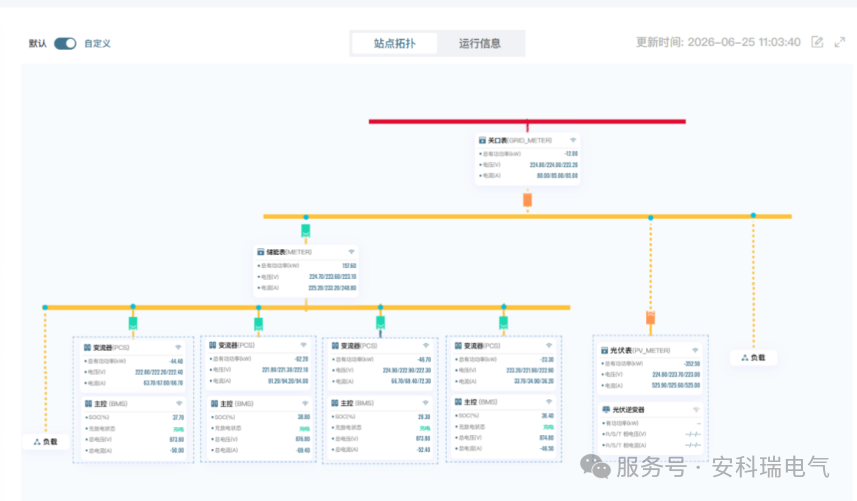Select the 负载 node on the right side
857x501 pixels.
click(x=753, y=357)
